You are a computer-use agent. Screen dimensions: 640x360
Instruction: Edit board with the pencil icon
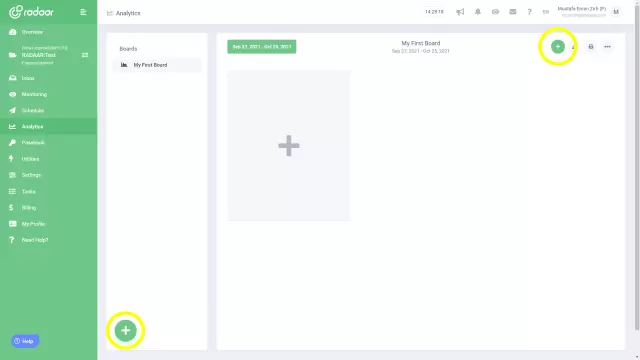click(x=574, y=47)
